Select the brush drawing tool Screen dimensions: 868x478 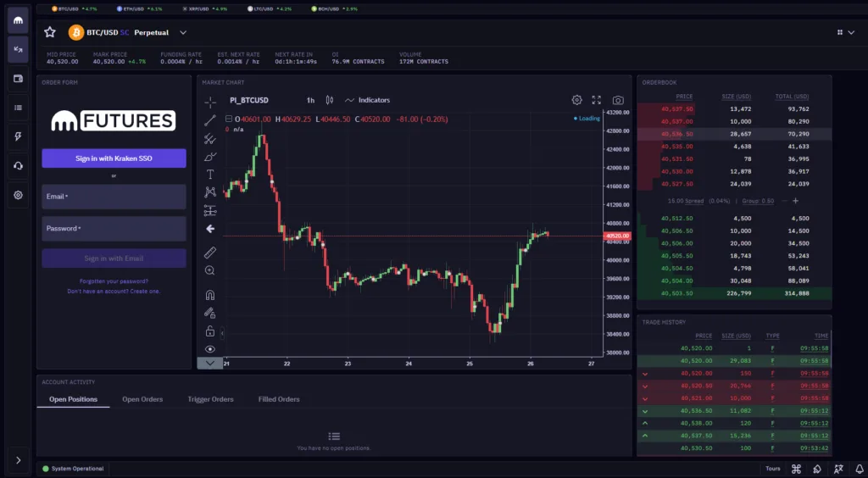coord(210,157)
